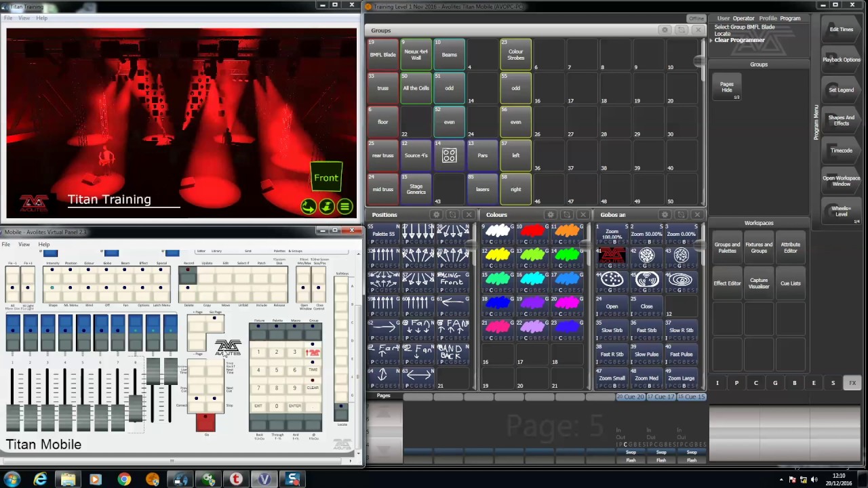Image resolution: width=868 pixels, height=488 pixels.
Task: Open File Explorer from the taskbar
Action: click(x=68, y=479)
